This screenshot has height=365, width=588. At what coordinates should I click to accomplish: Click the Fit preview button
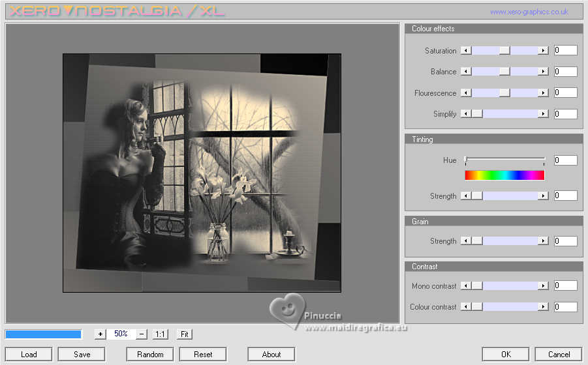coord(185,334)
